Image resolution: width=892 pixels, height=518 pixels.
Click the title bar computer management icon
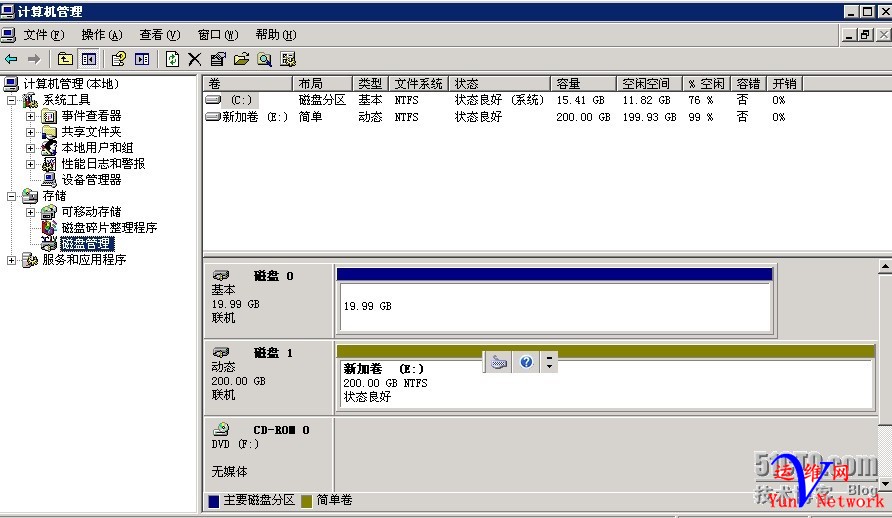click(x=7, y=11)
